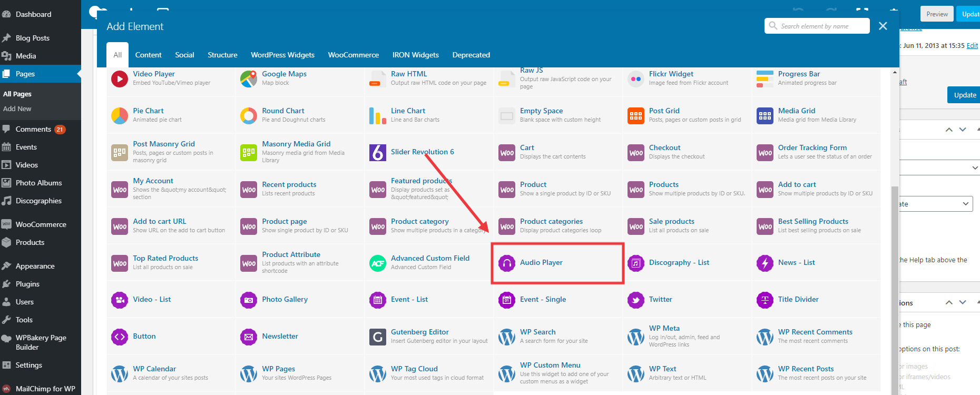Choose the Line Chart element icon
Screen dimensions: 980x395
click(378, 116)
